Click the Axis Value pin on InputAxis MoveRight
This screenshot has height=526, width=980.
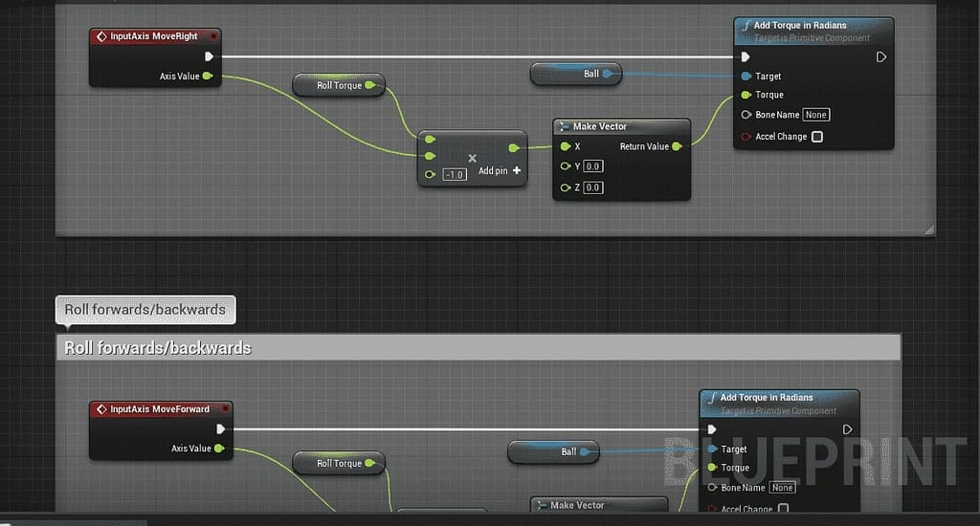(x=208, y=77)
